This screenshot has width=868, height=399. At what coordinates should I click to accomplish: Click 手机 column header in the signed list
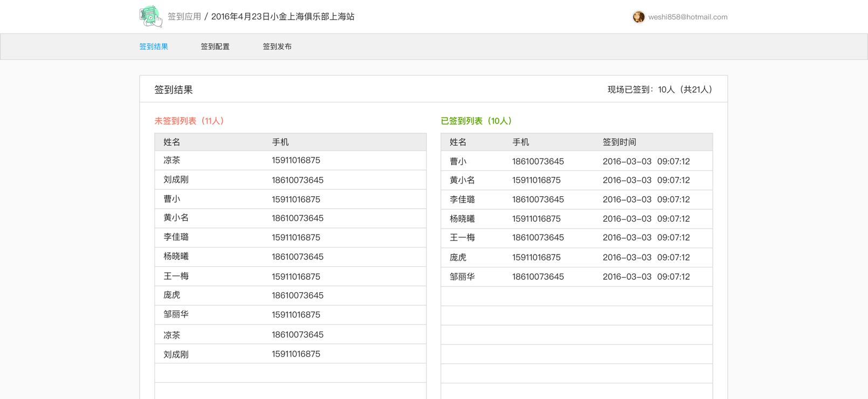click(x=520, y=142)
